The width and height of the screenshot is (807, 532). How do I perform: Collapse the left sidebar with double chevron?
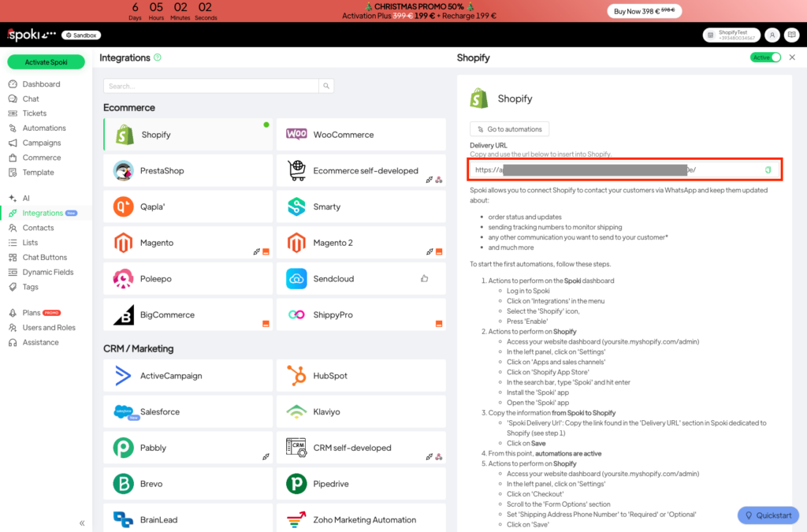[x=82, y=523]
